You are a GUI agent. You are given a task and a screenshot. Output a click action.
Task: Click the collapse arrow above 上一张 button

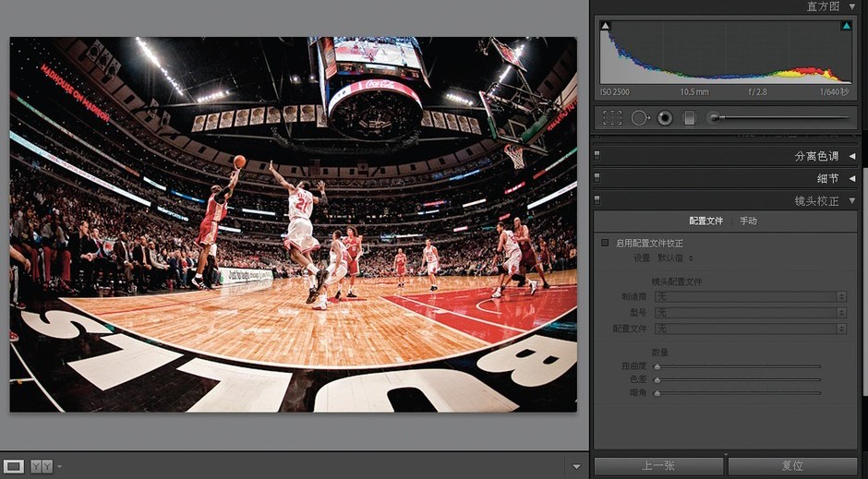(x=725, y=455)
